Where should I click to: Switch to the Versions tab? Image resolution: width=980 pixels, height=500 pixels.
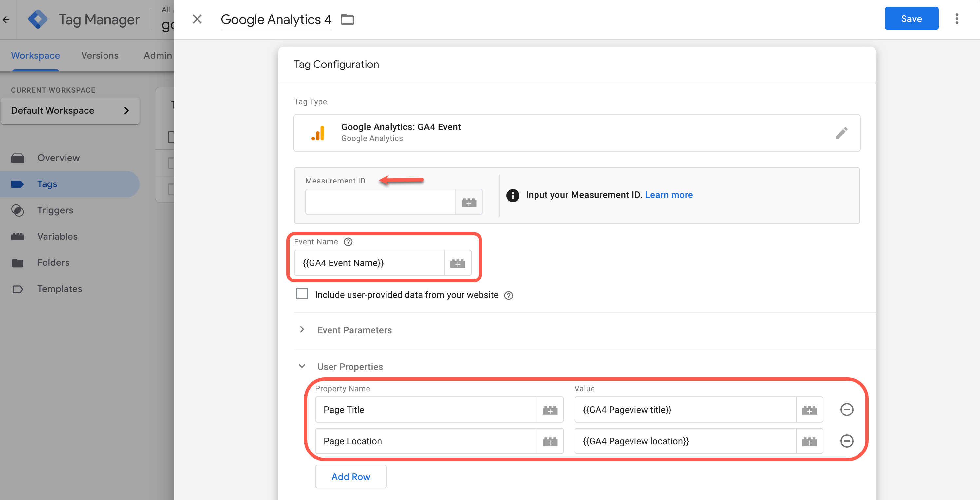pos(99,56)
